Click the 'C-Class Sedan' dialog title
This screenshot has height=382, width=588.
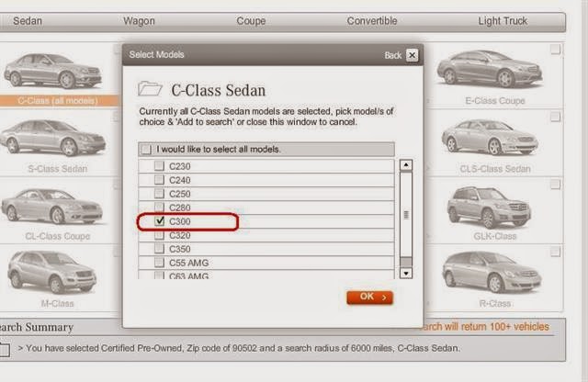(219, 90)
